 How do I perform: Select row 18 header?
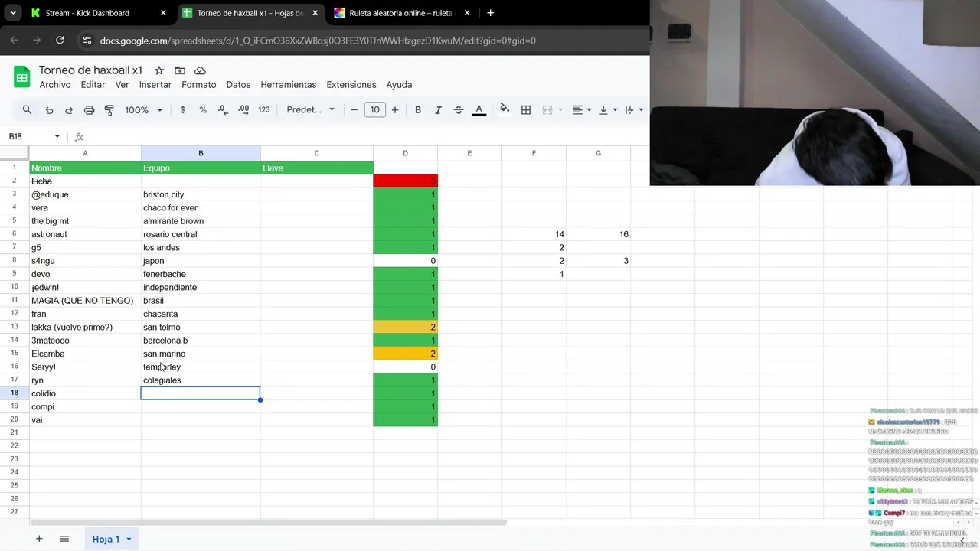15,393
